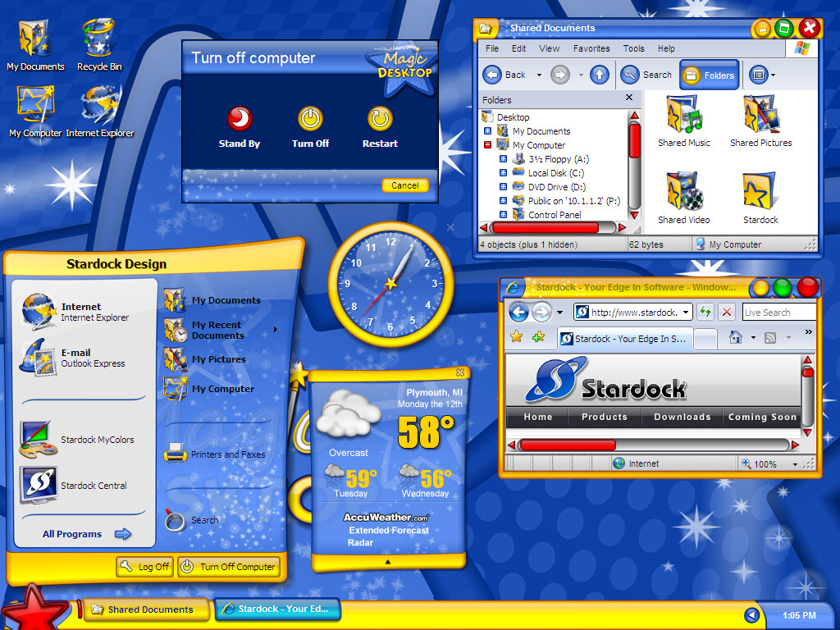The image size is (840, 630).
Task: Click the folder tree horizontal scrollbar thumb
Action: coord(545,228)
